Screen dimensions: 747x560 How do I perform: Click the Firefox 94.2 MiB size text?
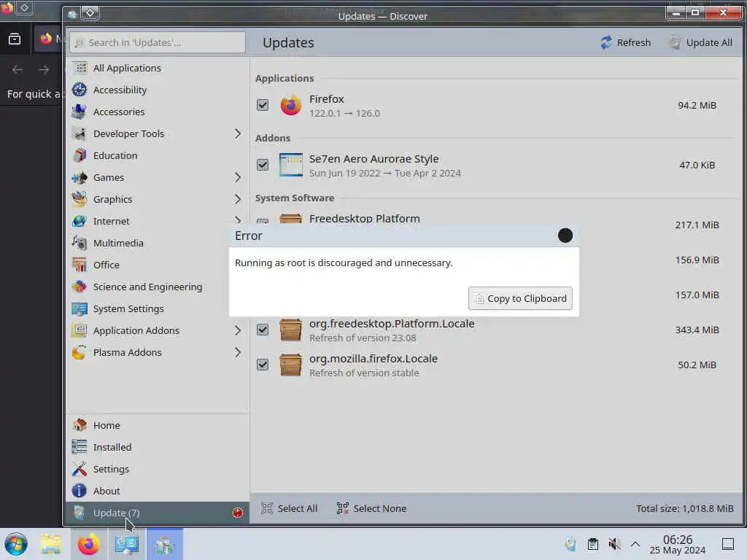697,105
